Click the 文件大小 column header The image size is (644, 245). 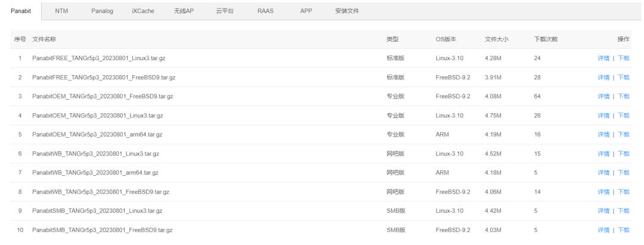click(497, 39)
